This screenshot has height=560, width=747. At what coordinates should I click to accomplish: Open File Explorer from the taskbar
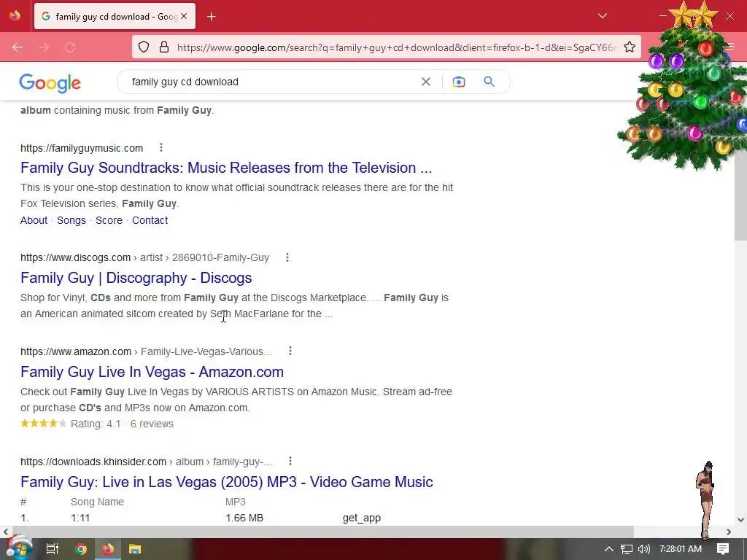click(135, 549)
